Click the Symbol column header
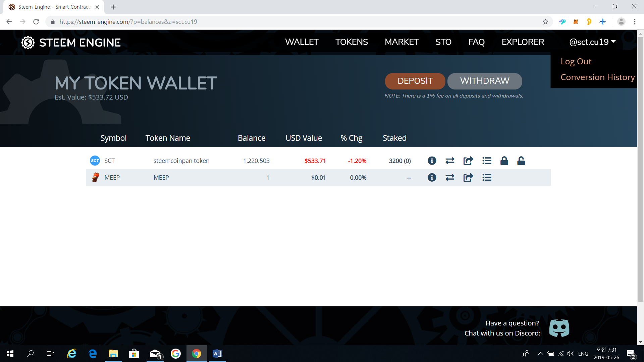Image resolution: width=644 pixels, height=362 pixels. (x=113, y=138)
